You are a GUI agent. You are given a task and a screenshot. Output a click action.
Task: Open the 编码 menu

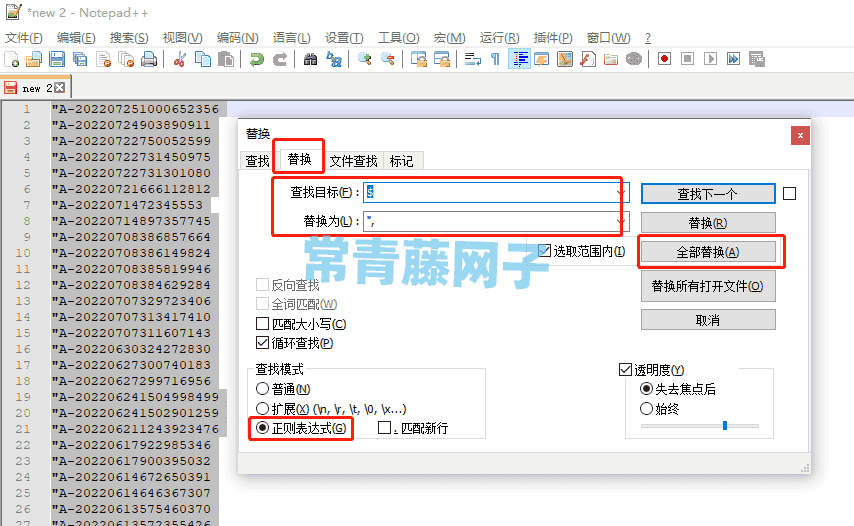pyautogui.click(x=237, y=38)
